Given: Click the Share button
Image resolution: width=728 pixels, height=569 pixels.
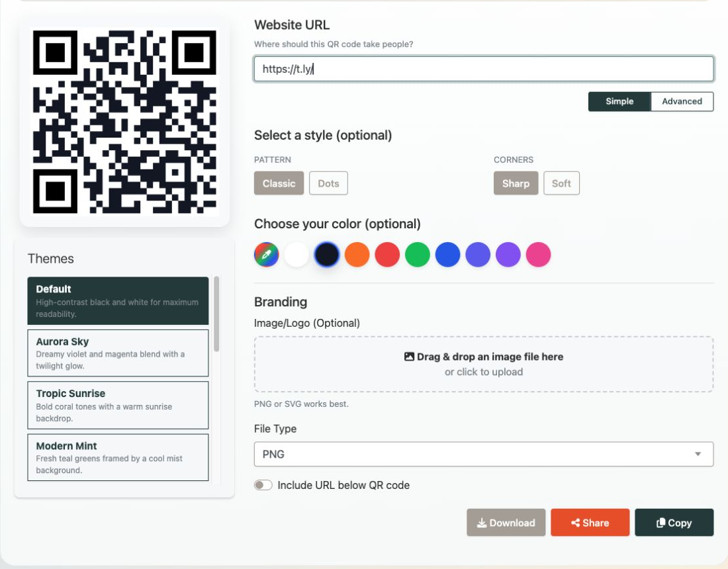Looking at the screenshot, I should [590, 523].
